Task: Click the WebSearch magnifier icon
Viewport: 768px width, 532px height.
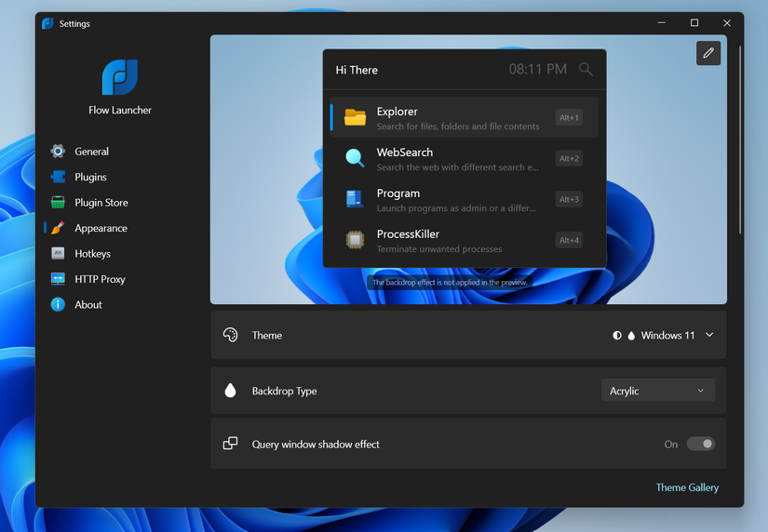Action: (355, 158)
